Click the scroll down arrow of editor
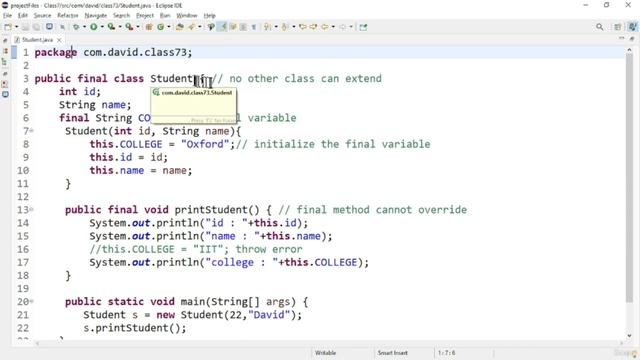This screenshot has width=640, height=360. click(x=629, y=336)
